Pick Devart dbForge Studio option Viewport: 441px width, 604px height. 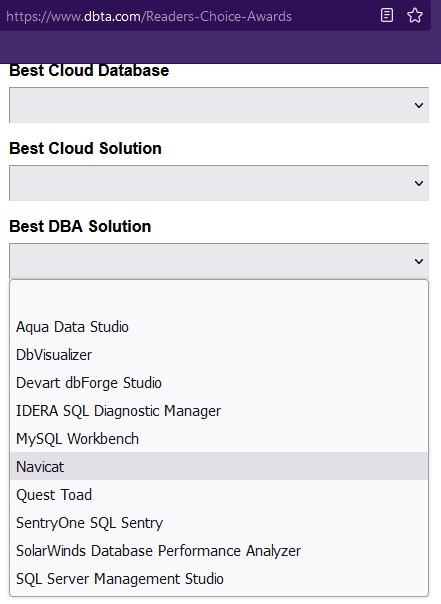click(219, 383)
